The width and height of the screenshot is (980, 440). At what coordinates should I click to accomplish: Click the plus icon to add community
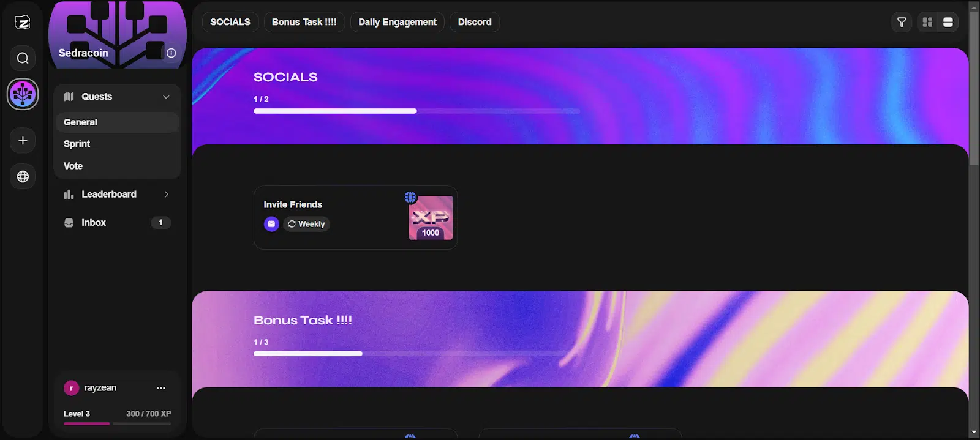[x=23, y=141]
